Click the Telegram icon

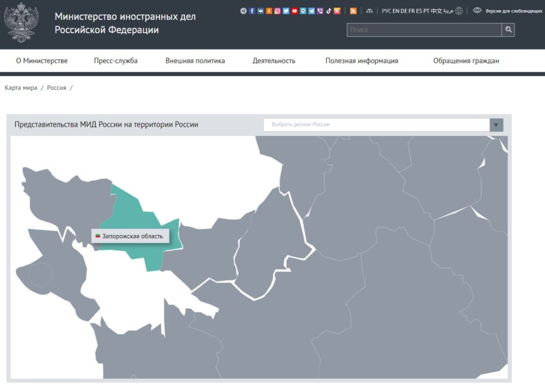311,11
